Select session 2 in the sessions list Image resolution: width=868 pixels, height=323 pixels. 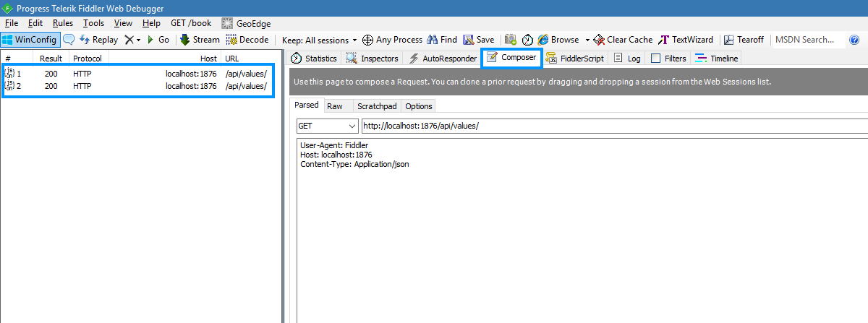pyautogui.click(x=137, y=86)
